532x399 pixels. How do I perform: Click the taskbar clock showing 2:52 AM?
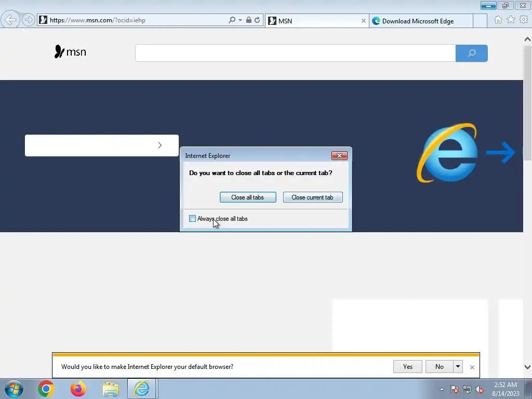(506, 389)
